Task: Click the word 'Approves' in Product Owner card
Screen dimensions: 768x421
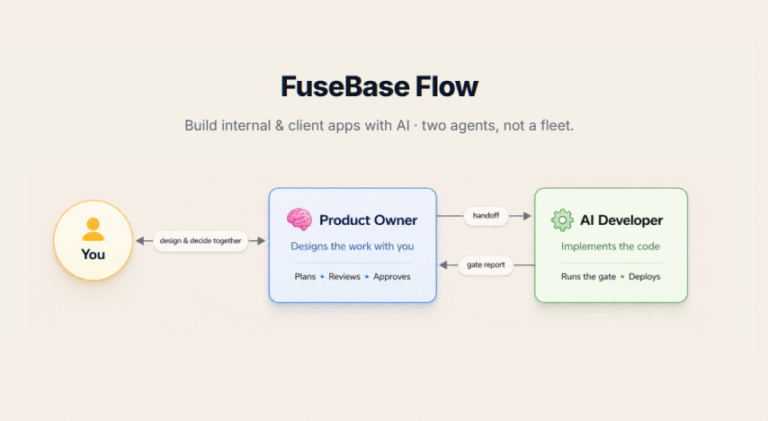Action: 392,277
